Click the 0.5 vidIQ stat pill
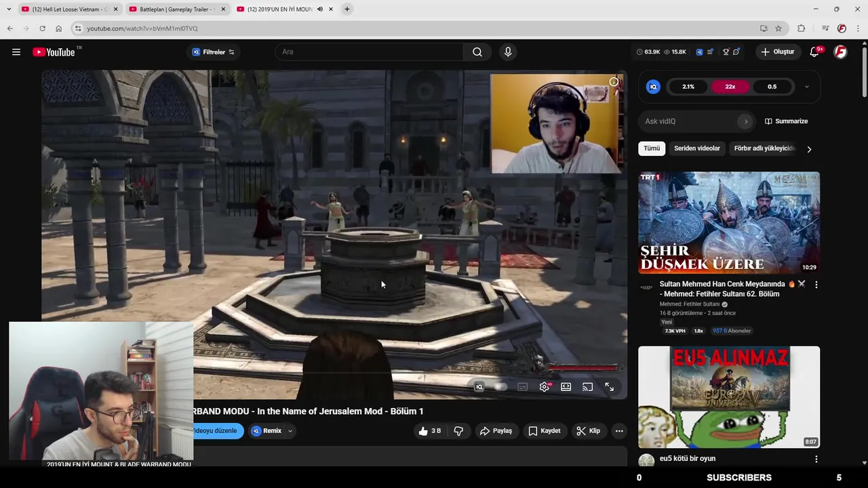The width and height of the screenshot is (868, 488). (x=772, y=87)
